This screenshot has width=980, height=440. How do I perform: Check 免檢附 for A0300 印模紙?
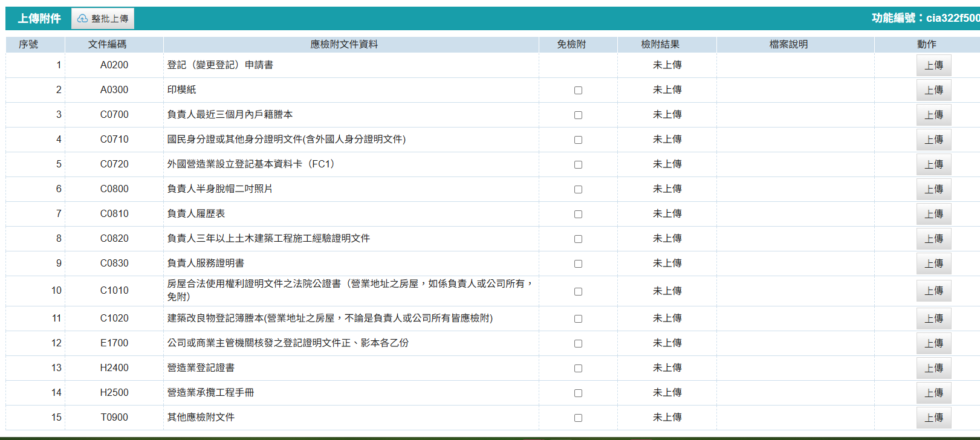578,91
